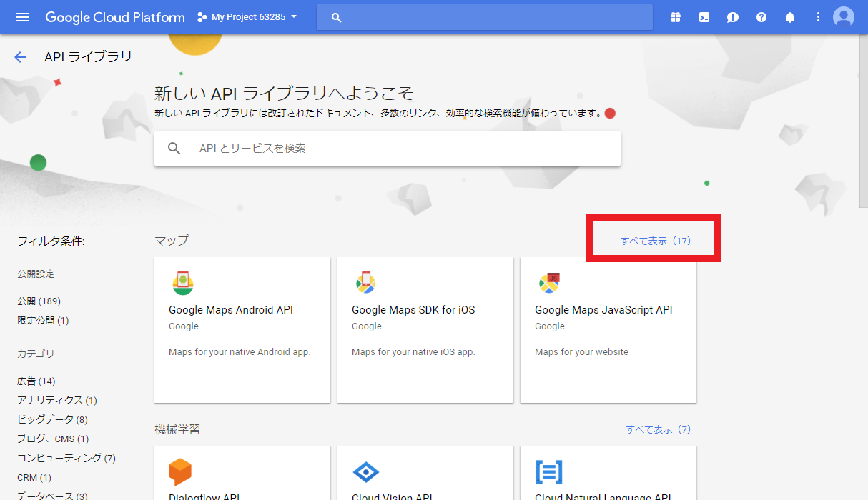Click すべて表示 (7) for 機械学習

pos(659,429)
